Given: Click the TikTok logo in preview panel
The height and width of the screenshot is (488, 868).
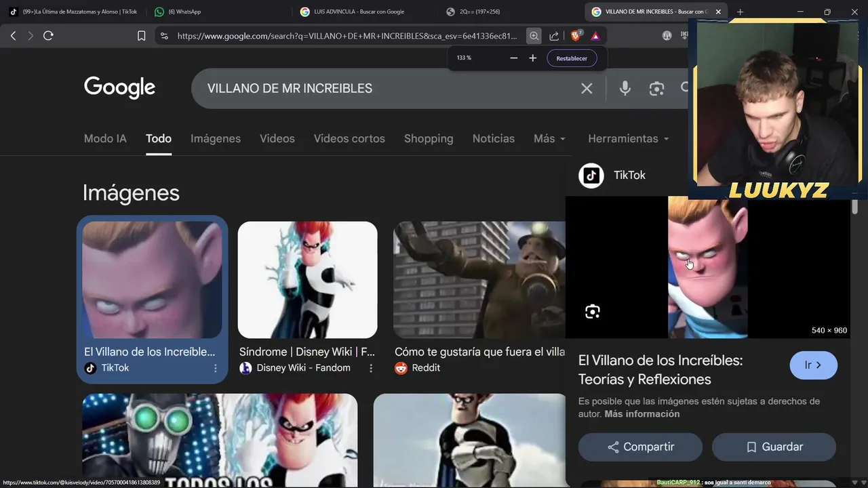Looking at the screenshot, I should pyautogui.click(x=591, y=176).
